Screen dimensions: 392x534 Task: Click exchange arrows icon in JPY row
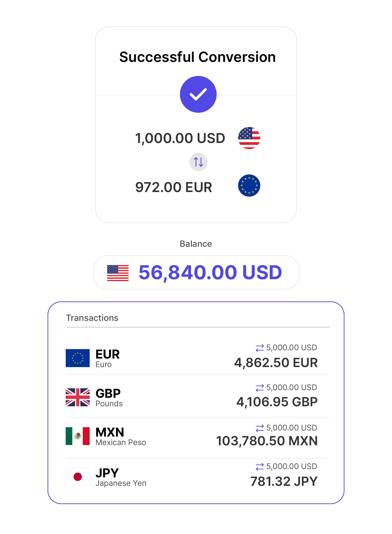tap(260, 467)
